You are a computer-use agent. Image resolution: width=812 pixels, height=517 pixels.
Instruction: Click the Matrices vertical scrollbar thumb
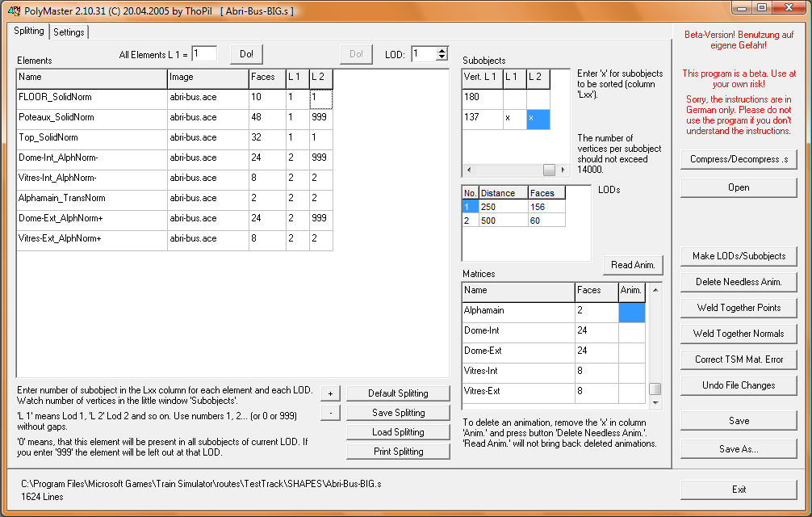coord(655,389)
